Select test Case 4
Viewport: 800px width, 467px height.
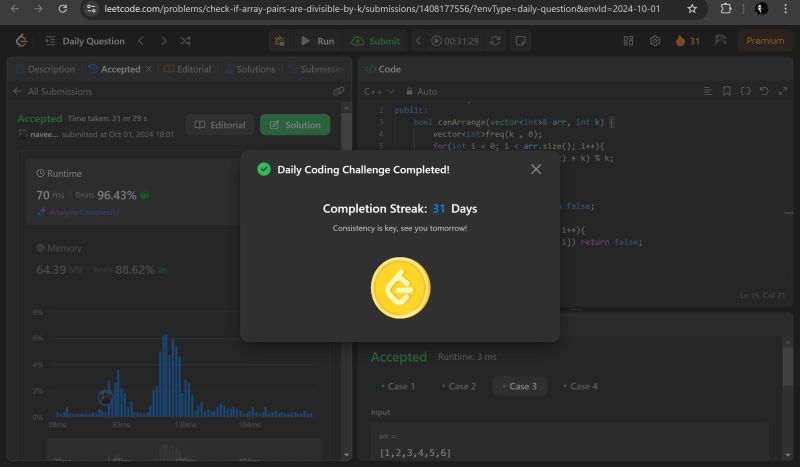tap(580, 386)
